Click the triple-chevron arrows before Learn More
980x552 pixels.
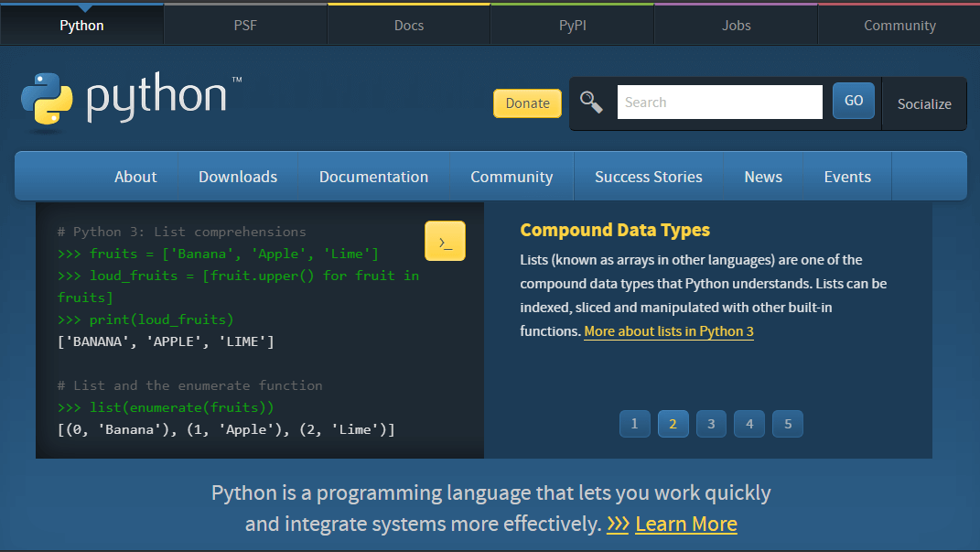(x=618, y=525)
